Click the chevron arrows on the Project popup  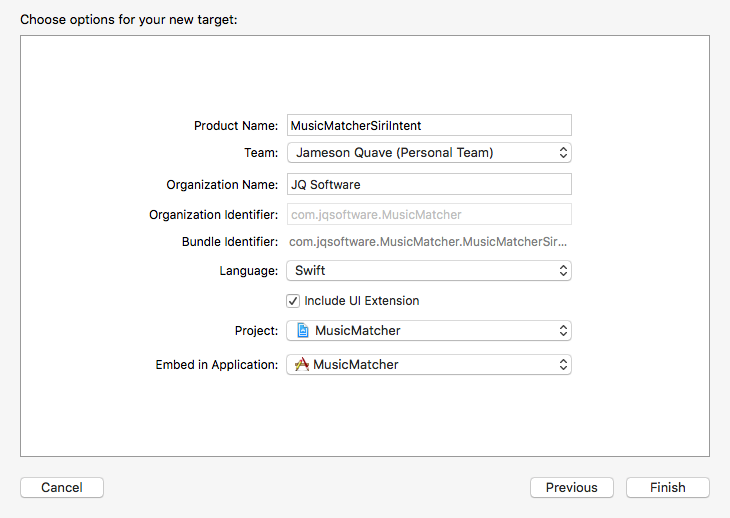coord(563,331)
